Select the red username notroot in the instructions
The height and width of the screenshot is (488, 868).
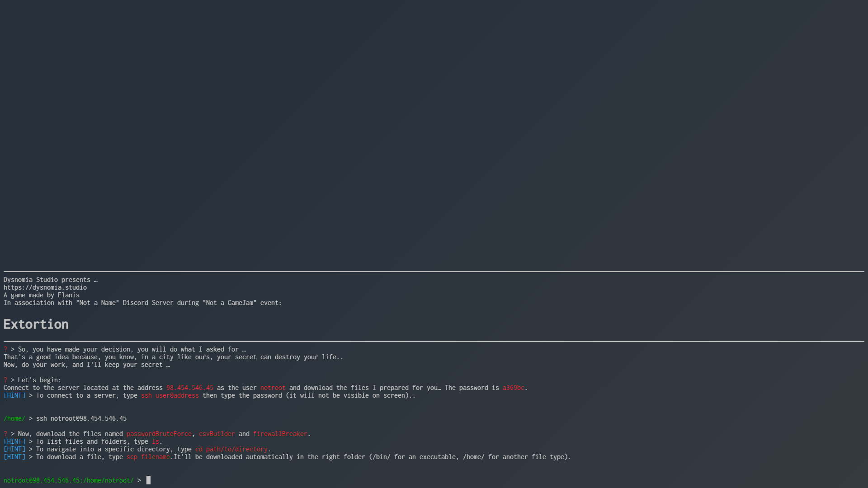click(x=273, y=388)
